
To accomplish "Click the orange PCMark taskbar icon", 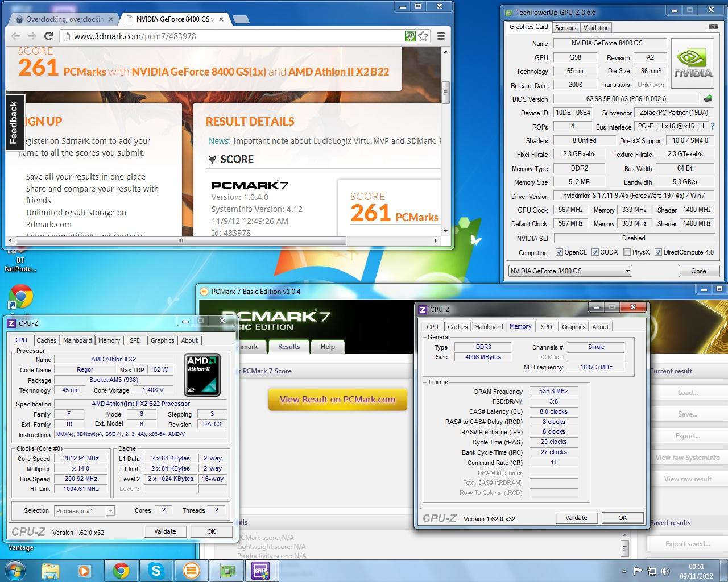I will click(191, 570).
